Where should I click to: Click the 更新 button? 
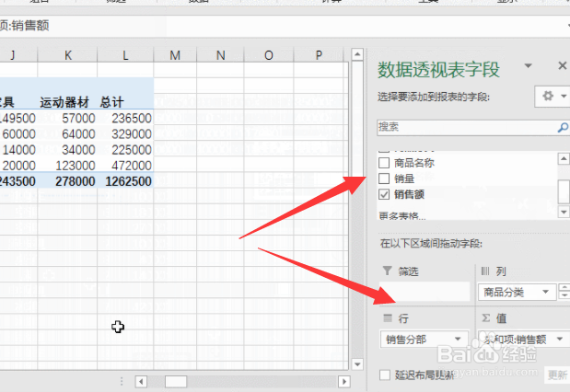pos(557,375)
